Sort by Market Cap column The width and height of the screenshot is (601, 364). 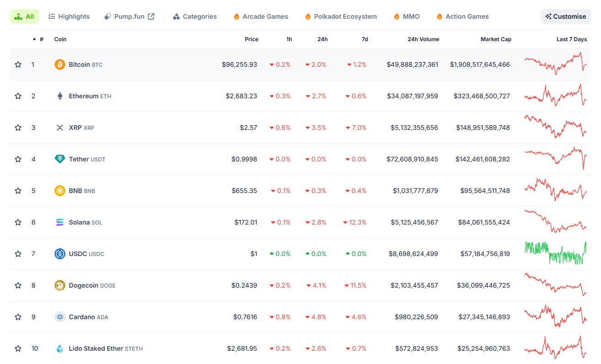pyautogui.click(x=496, y=39)
